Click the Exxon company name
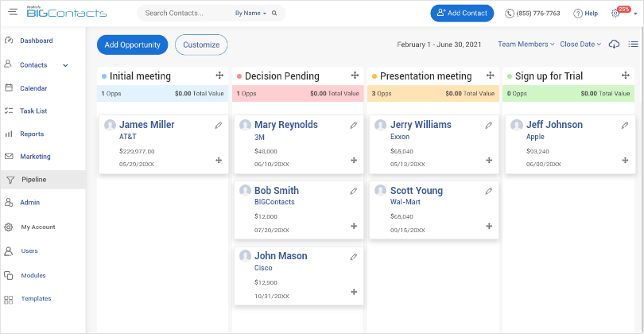Screen dimensions: 644x334 (x=400, y=137)
